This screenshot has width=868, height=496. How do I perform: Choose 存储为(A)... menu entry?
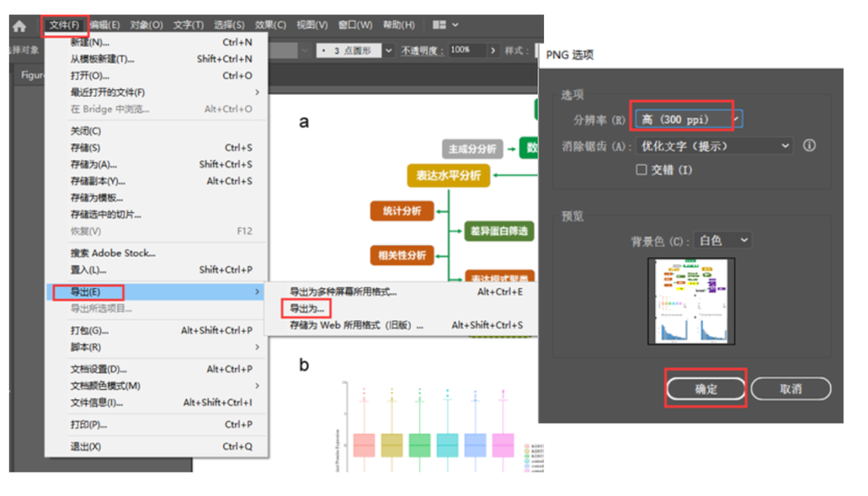click(x=94, y=165)
